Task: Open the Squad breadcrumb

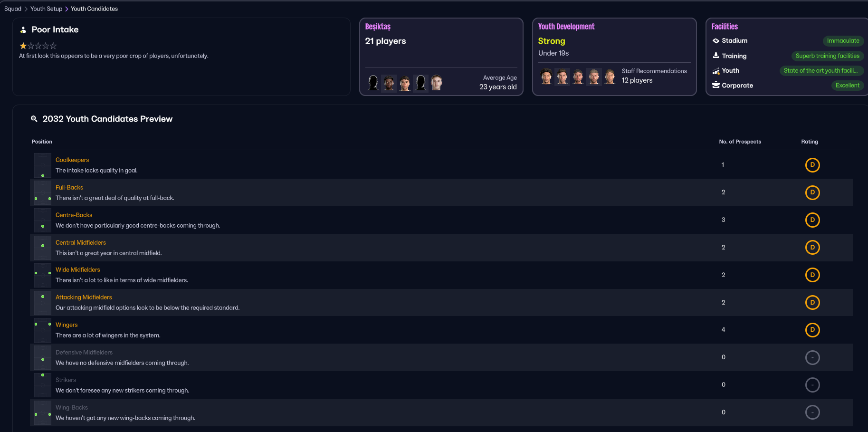Action: (x=13, y=9)
